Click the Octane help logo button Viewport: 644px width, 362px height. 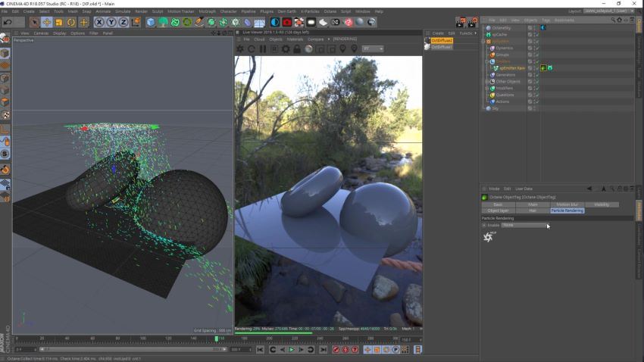click(489, 237)
